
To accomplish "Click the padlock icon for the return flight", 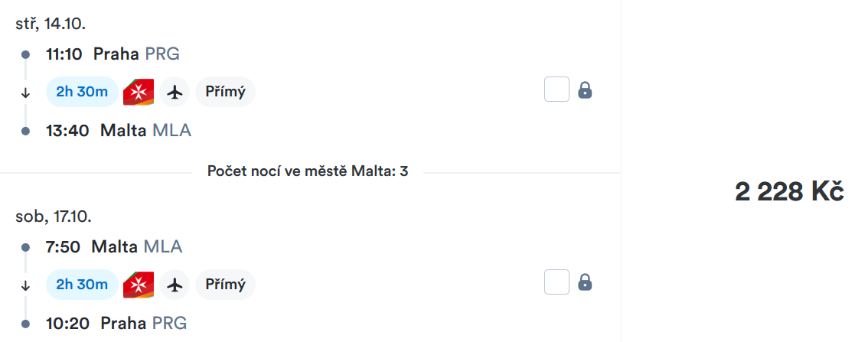I will (x=585, y=283).
